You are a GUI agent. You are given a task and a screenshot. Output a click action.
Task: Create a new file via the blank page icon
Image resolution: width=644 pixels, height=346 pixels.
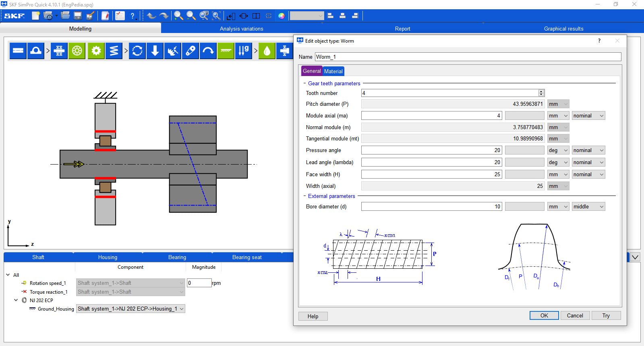[36, 16]
